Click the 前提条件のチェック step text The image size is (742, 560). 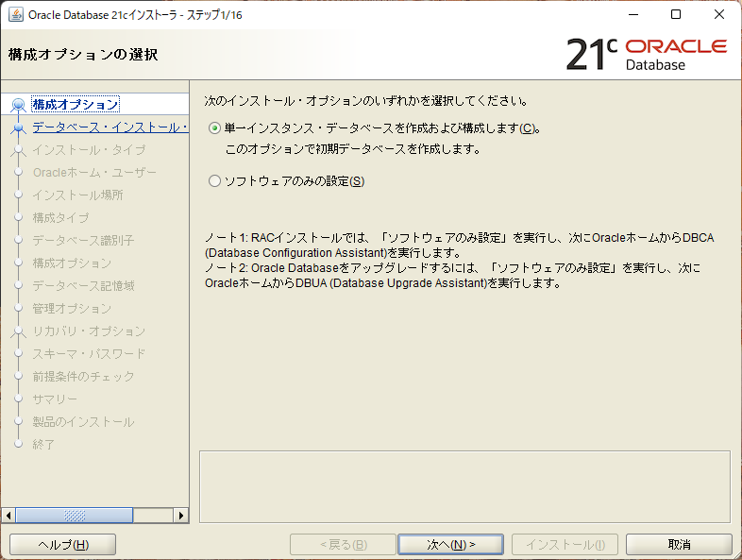tap(83, 377)
